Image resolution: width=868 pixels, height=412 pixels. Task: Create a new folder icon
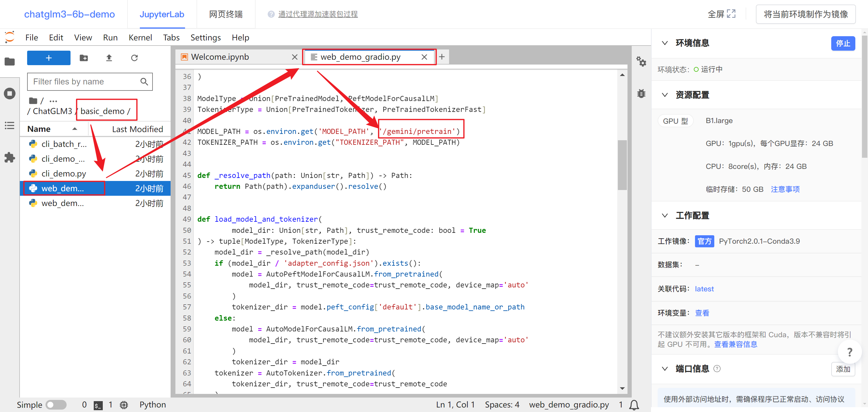click(x=83, y=58)
